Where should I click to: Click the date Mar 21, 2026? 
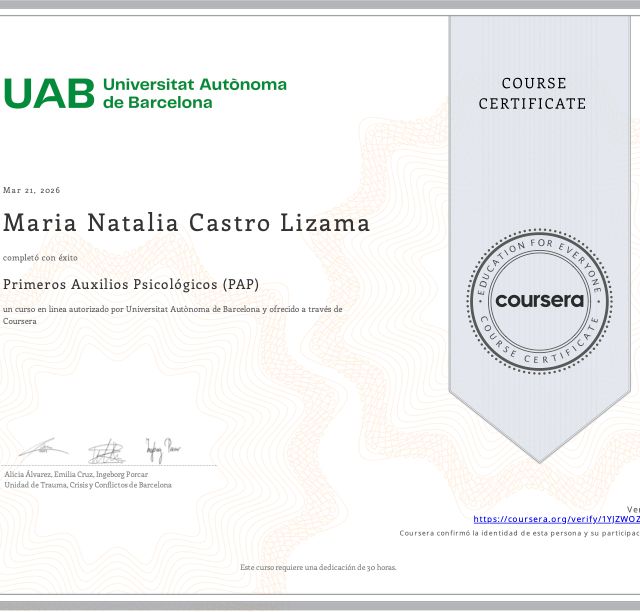31,190
